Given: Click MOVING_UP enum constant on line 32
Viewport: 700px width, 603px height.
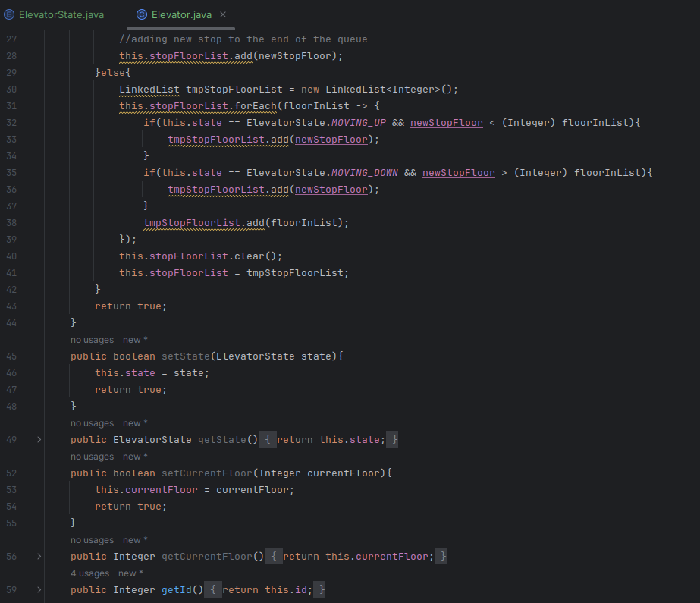Looking at the screenshot, I should (x=359, y=123).
